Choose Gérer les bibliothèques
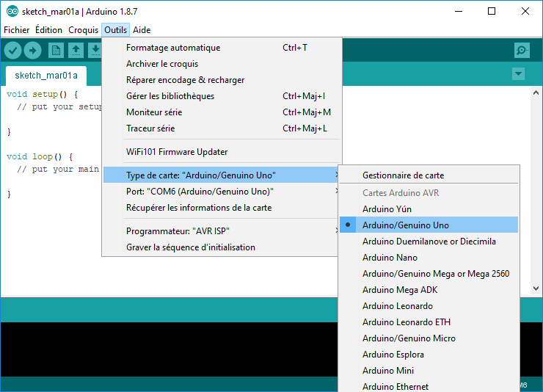 [222, 96]
